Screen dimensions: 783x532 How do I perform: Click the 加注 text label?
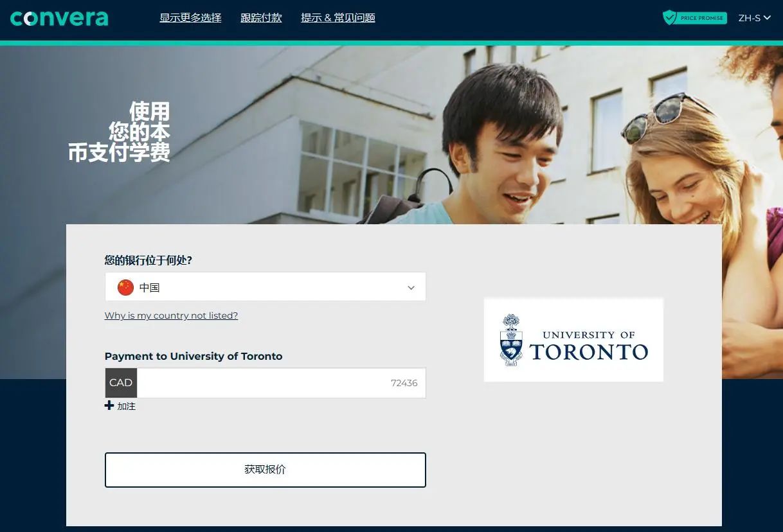coord(127,406)
